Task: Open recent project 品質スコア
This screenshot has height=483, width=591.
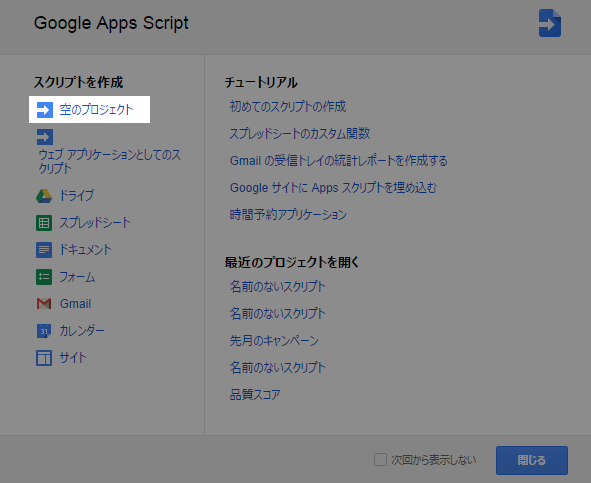Action: click(255, 395)
